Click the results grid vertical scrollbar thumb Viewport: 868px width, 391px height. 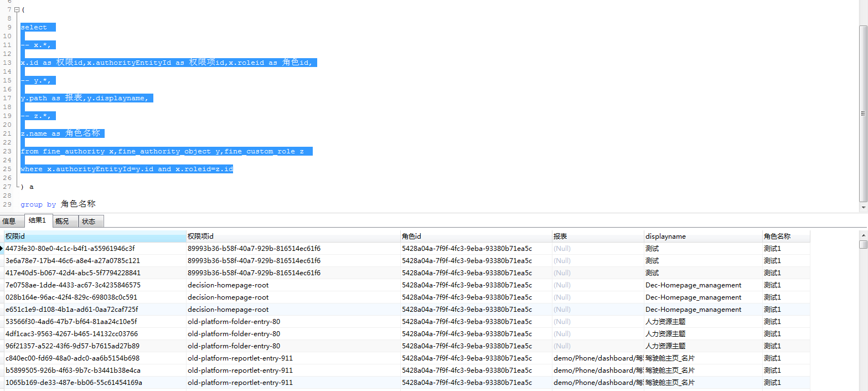863,244
